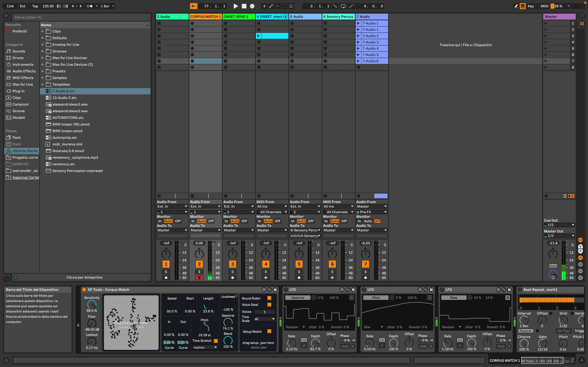
Task: Enable Follow playback arrow button
Action: (193, 6)
